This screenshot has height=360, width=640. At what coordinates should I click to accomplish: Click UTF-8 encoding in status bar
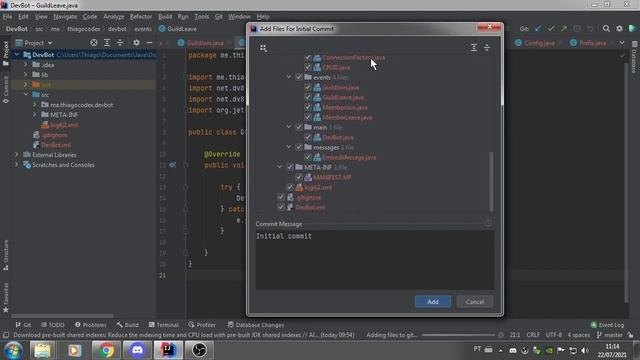pos(554,335)
